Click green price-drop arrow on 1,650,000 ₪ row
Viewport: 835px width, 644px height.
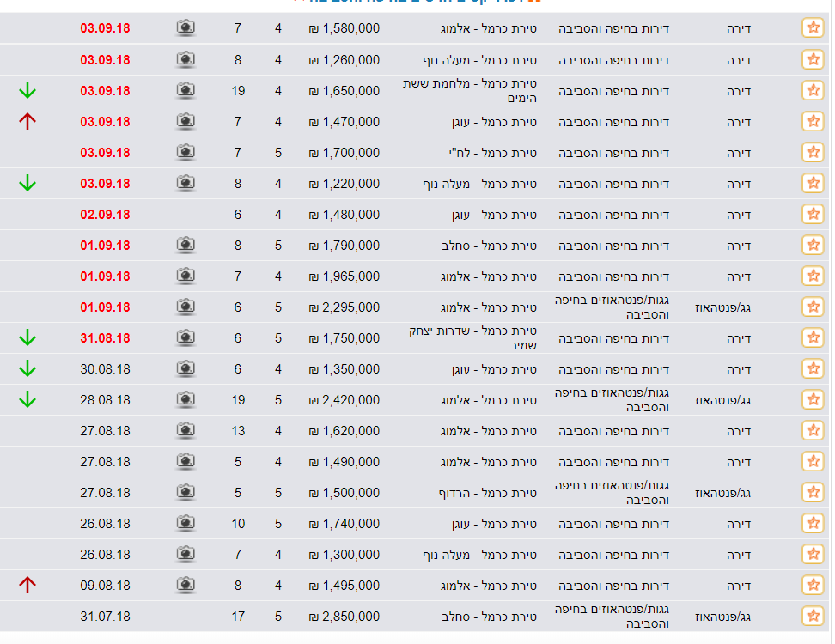[27, 90]
